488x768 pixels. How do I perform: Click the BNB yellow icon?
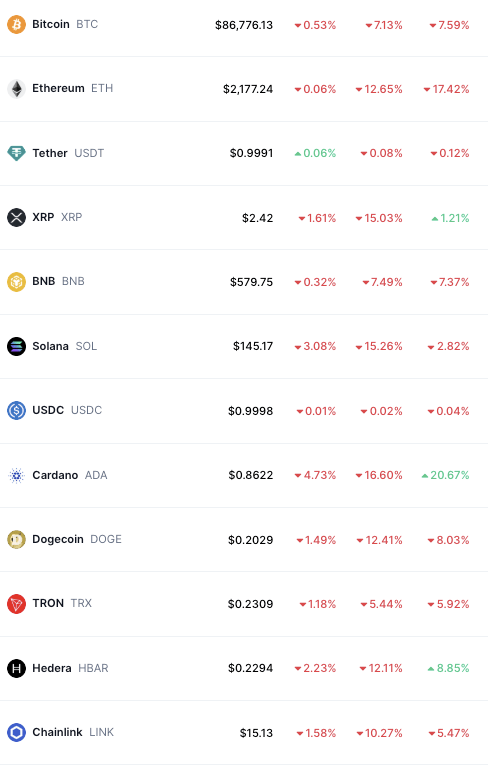coord(16,282)
